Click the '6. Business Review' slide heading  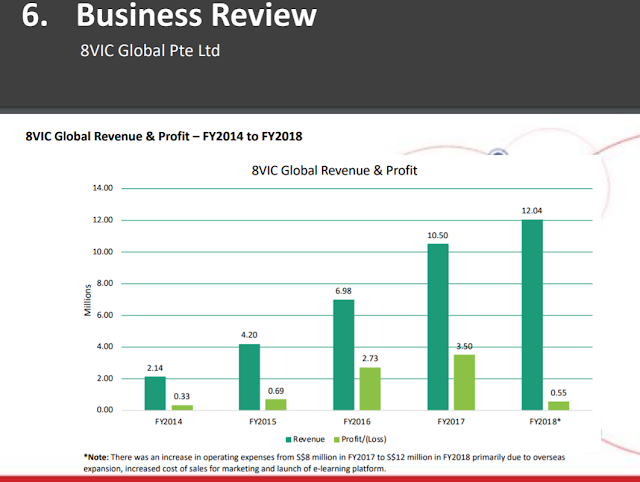(x=169, y=15)
